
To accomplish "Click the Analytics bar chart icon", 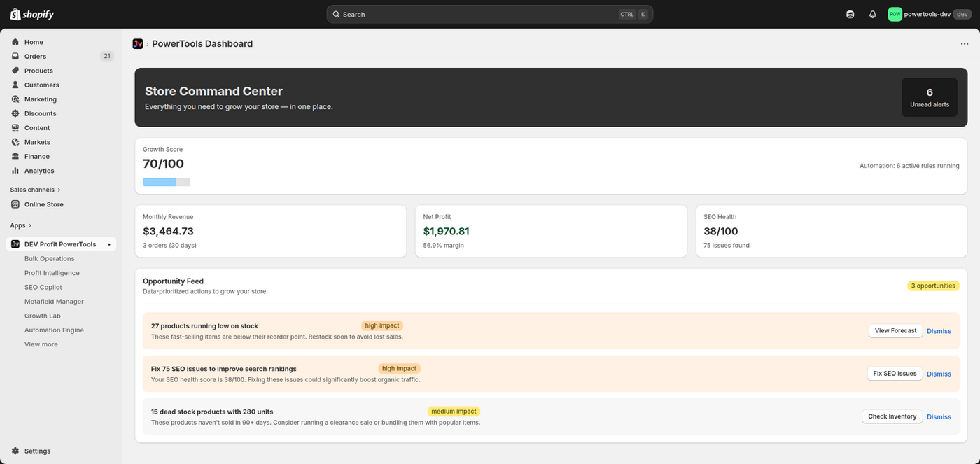I will coord(15,171).
